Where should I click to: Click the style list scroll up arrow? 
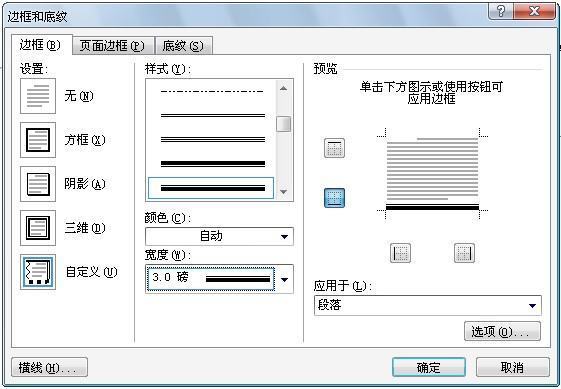tap(284, 88)
